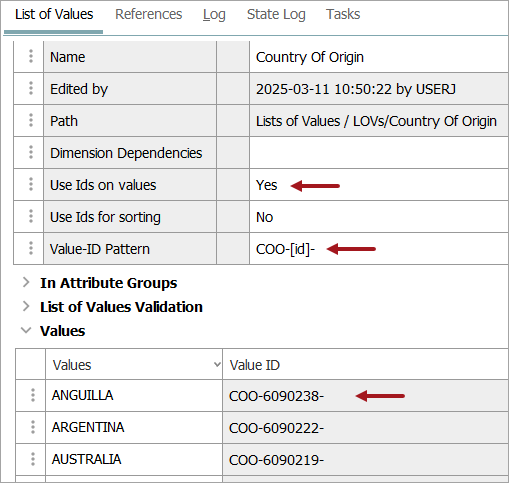509x483 pixels.
Task: Collapse the Values section
Action: click(26, 330)
